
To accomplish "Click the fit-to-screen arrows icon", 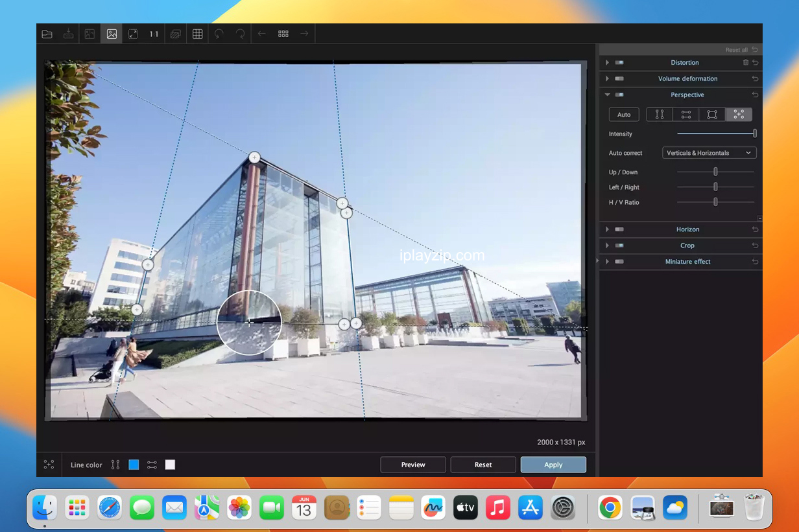I will (x=133, y=34).
